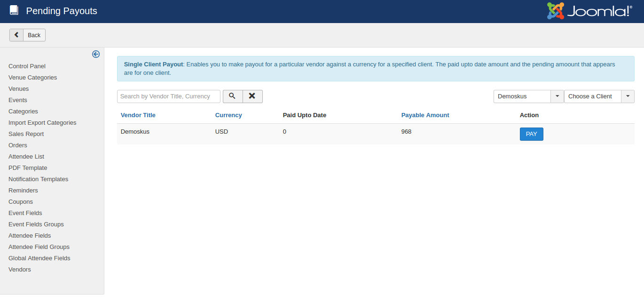
Task: Click the Pending Payouts book icon
Action: point(14,10)
